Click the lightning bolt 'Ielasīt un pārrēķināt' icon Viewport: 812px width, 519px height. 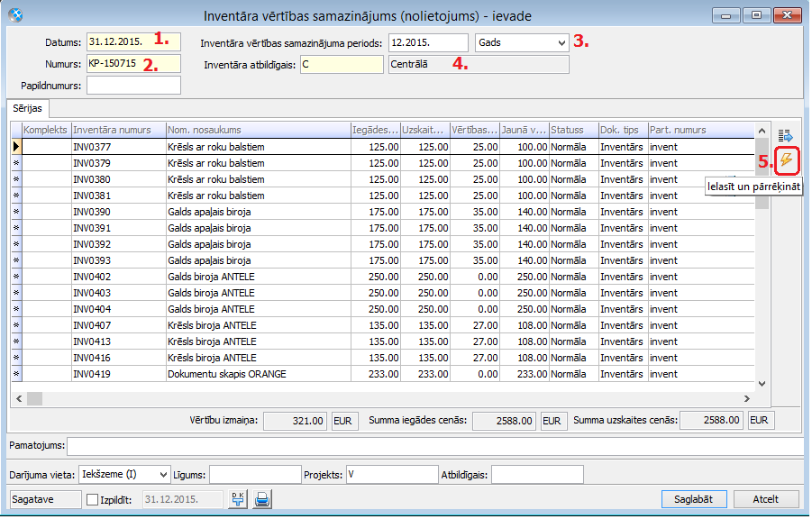786,160
